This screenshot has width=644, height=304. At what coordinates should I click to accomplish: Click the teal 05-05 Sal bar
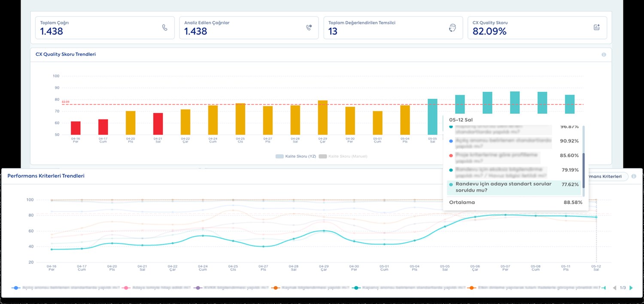click(x=432, y=117)
